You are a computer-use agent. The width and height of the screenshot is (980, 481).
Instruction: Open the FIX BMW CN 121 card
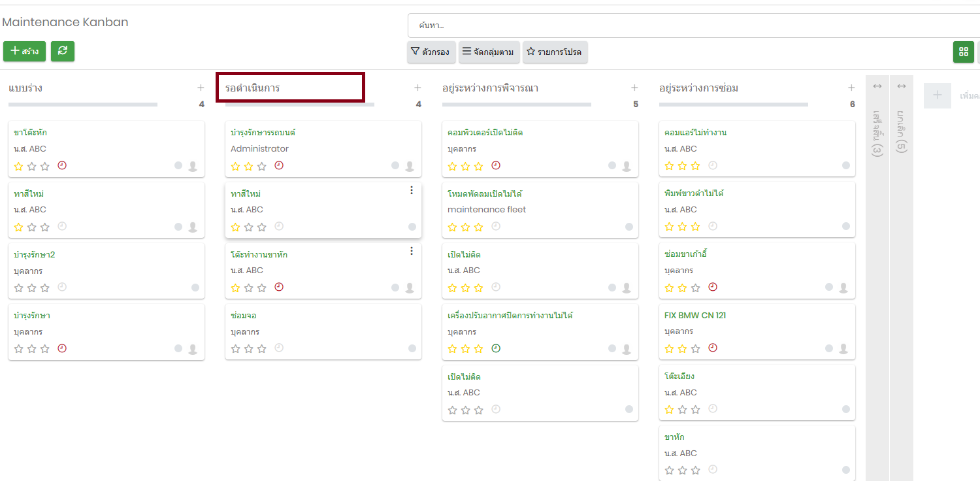[694, 316]
